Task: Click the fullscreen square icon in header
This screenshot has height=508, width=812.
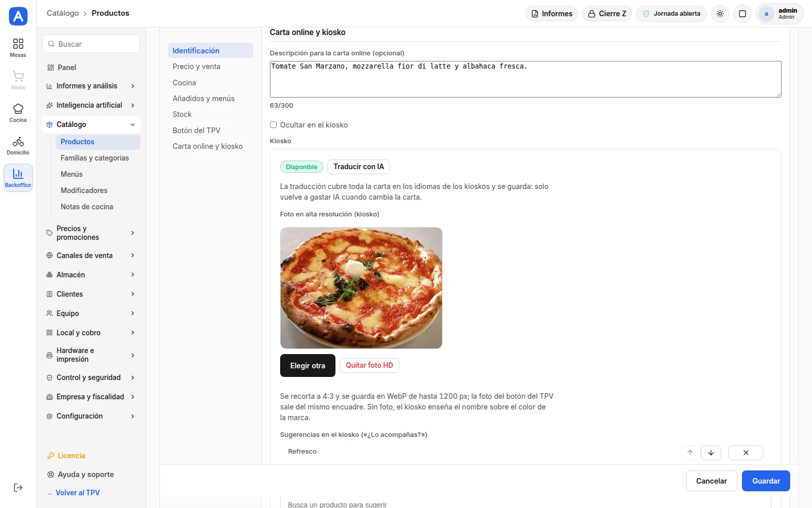Action: [742, 14]
